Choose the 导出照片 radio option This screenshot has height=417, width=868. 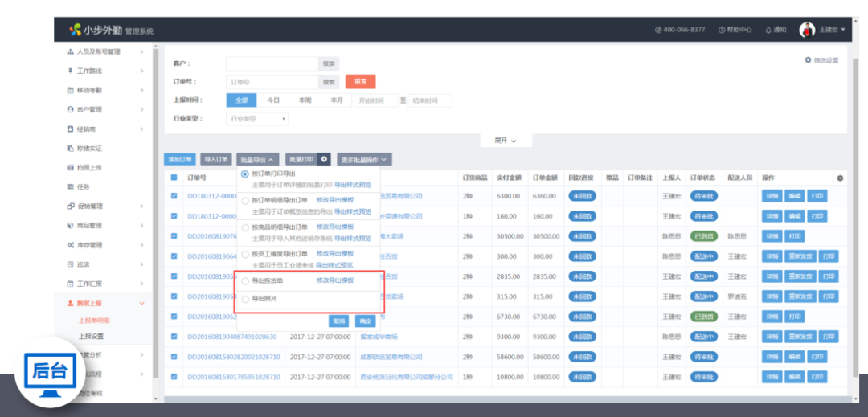click(245, 299)
